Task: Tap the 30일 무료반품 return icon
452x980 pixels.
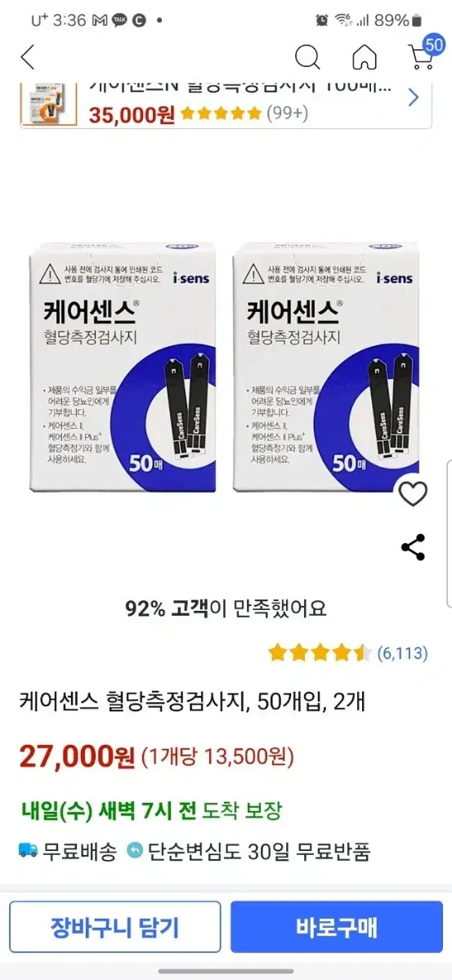Action: click(x=135, y=851)
